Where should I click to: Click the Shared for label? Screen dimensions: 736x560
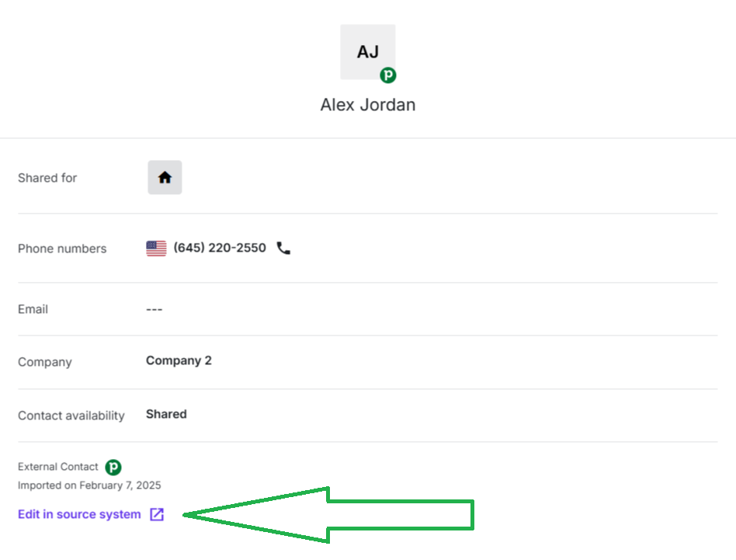click(x=47, y=178)
